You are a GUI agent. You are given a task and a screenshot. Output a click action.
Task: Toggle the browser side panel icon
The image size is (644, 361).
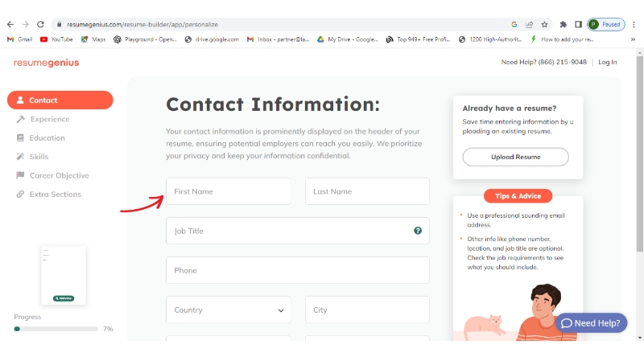(x=578, y=24)
